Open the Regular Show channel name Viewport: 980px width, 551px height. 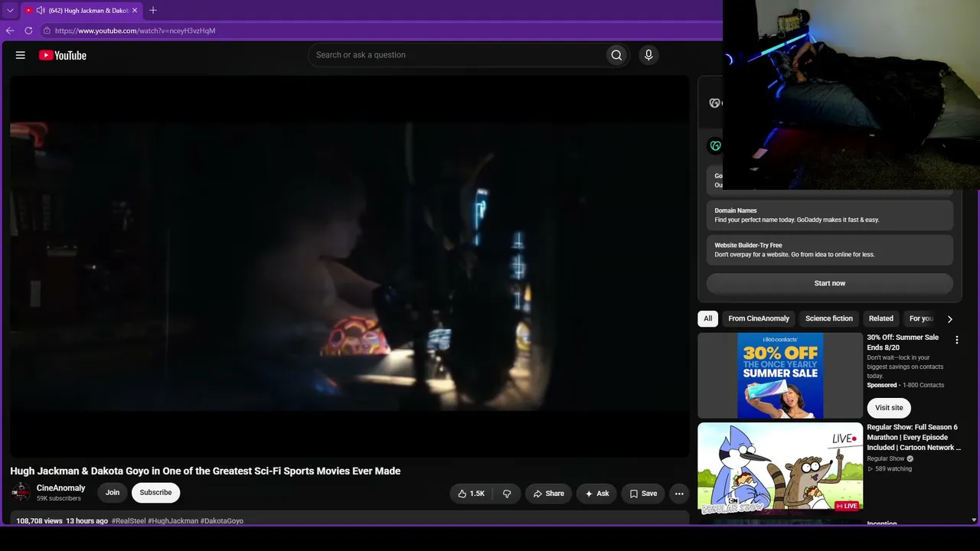(886, 459)
